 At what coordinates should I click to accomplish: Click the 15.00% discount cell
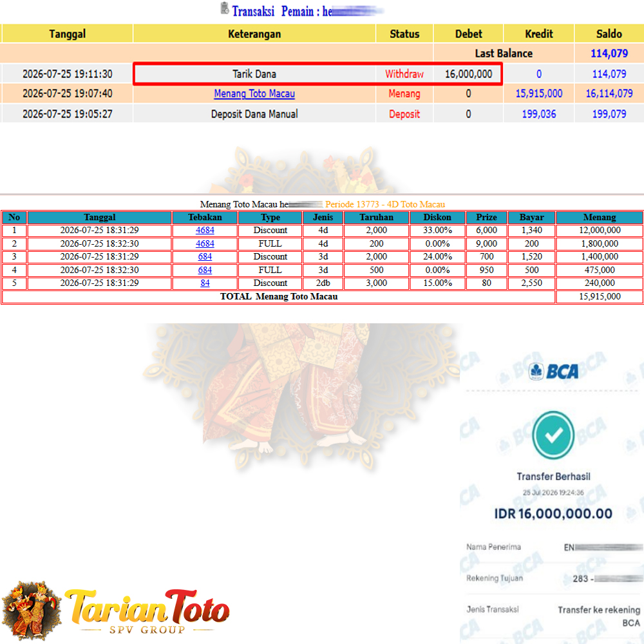pos(437,283)
